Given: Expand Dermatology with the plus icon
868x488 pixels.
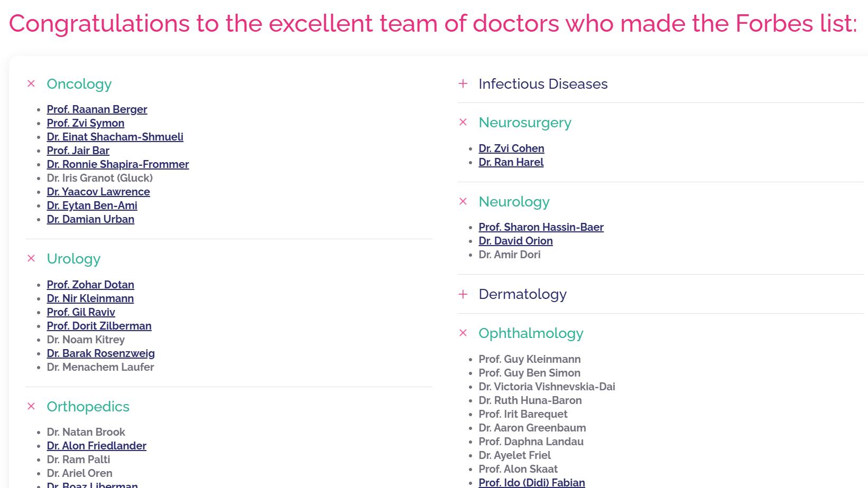Looking at the screenshot, I should [x=463, y=294].
